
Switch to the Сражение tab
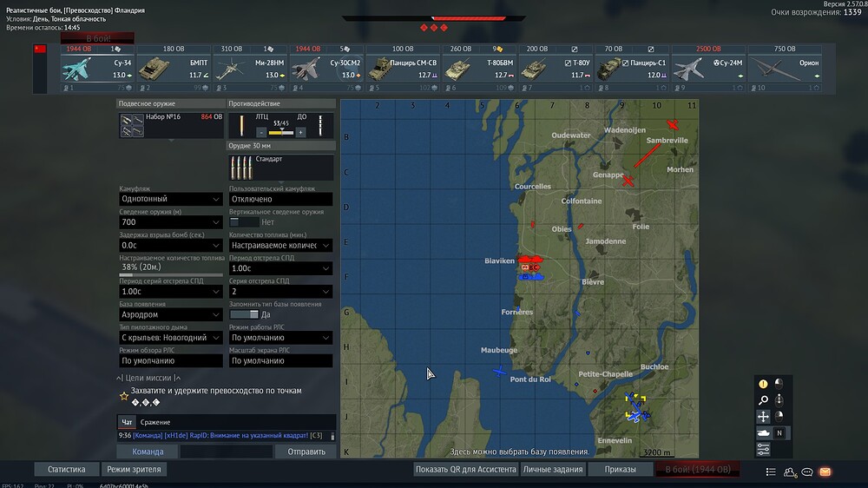click(x=155, y=422)
